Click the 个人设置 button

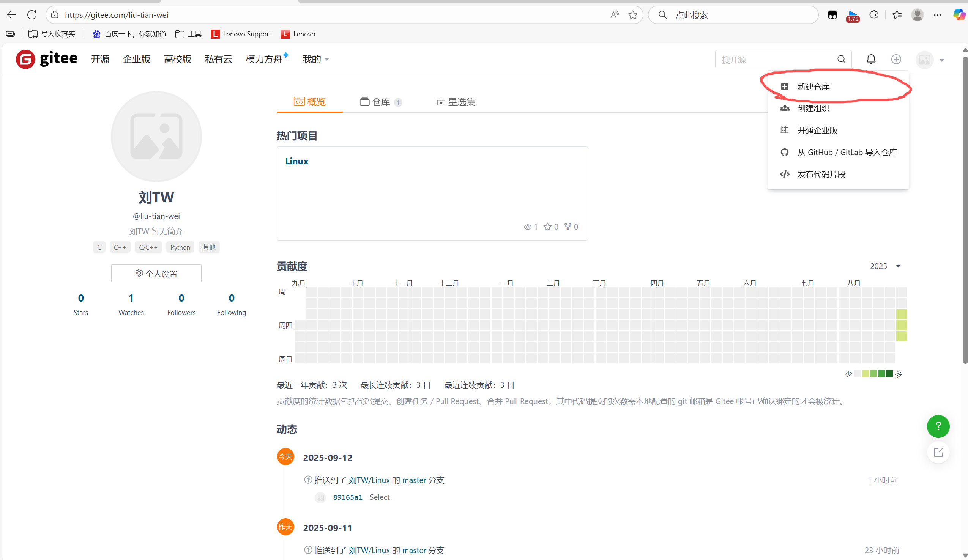coord(156,273)
